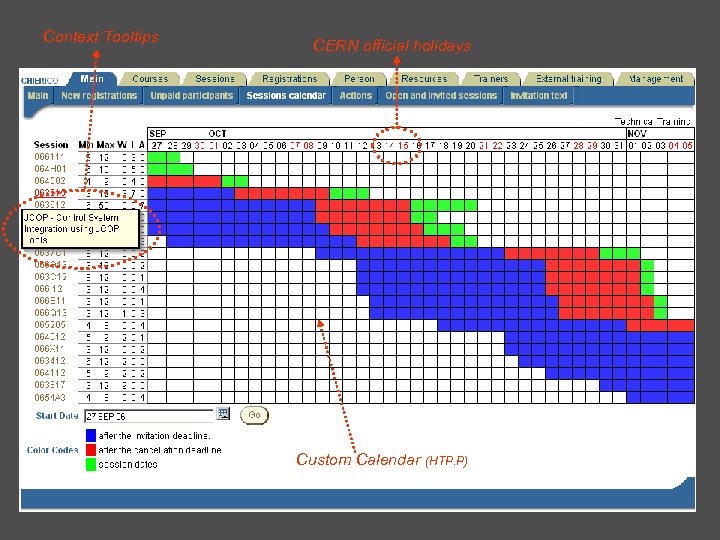Click the NOV month label
The image size is (720, 540).
637,134
